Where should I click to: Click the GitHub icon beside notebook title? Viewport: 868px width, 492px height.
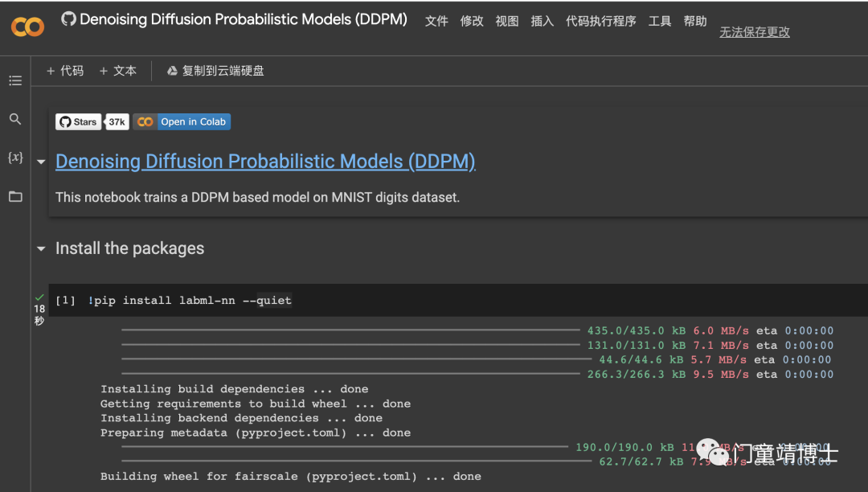click(68, 18)
